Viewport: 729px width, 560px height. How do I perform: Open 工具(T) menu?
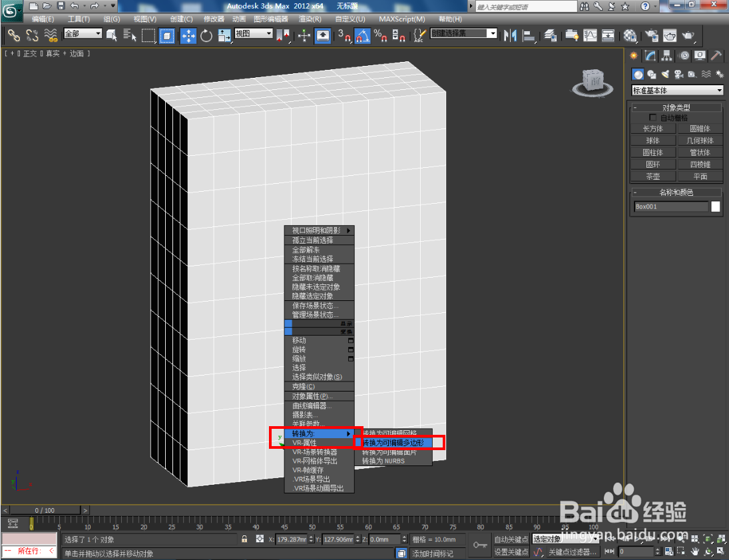(79, 19)
